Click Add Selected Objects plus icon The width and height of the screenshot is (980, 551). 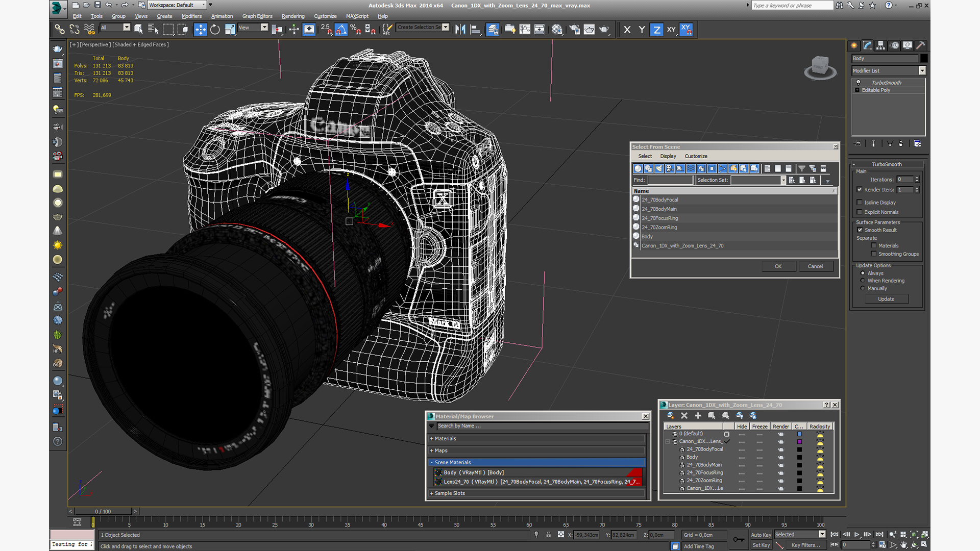[x=698, y=416]
